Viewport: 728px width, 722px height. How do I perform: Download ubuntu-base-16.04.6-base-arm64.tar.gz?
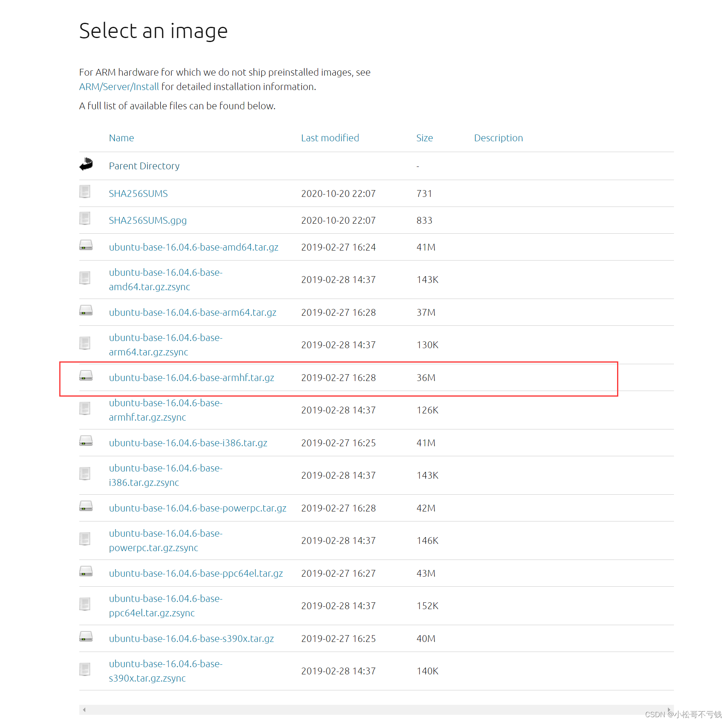(x=193, y=313)
